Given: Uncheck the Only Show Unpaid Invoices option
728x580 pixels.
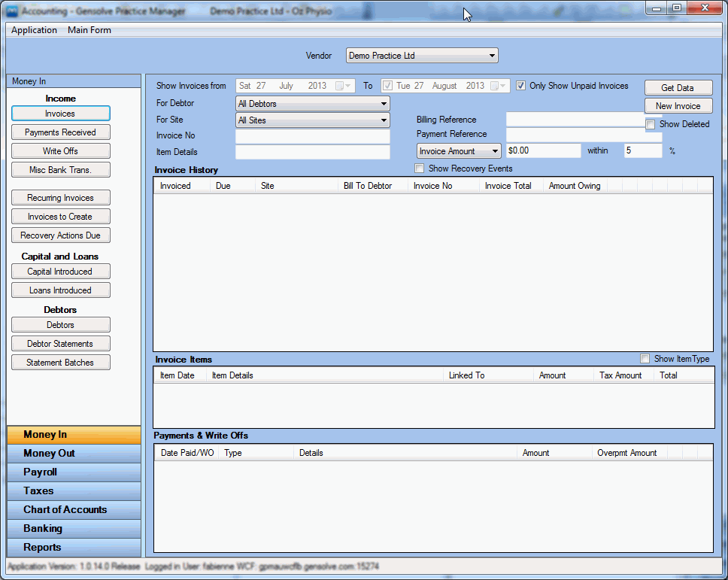Looking at the screenshot, I should coord(521,85).
